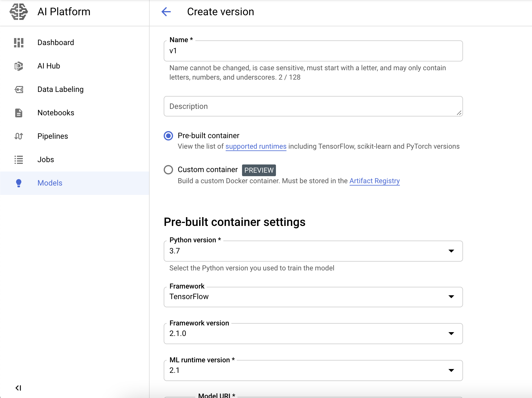Follow the Artifact Registry link
Viewport: 532px width, 398px height.
[x=374, y=181]
